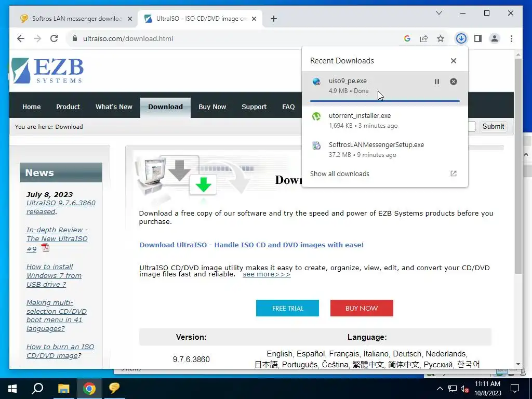The height and width of the screenshot is (399, 532).
Task: Click scrollbar down arrow on page
Action: [518, 364]
